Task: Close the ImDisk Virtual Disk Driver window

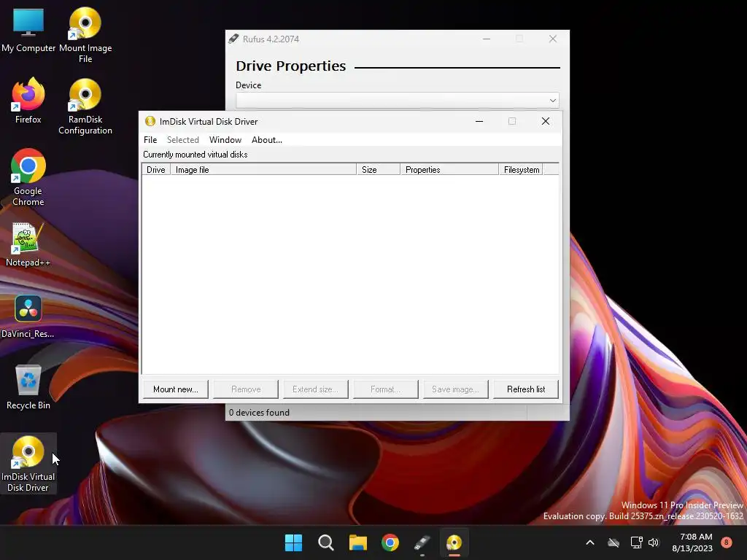Action: coord(546,122)
